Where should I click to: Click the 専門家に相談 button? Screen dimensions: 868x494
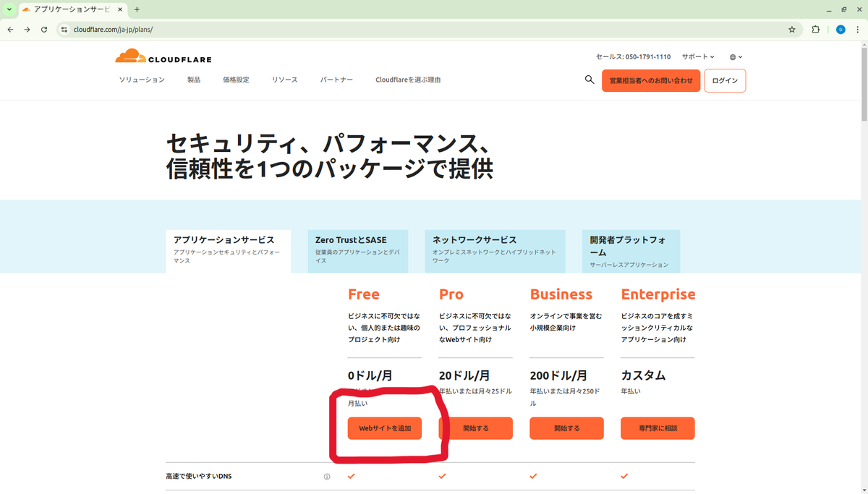tap(658, 428)
